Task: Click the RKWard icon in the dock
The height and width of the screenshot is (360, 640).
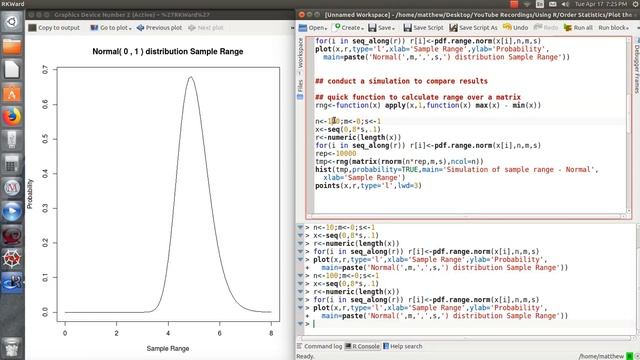Action: click(x=11, y=282)
